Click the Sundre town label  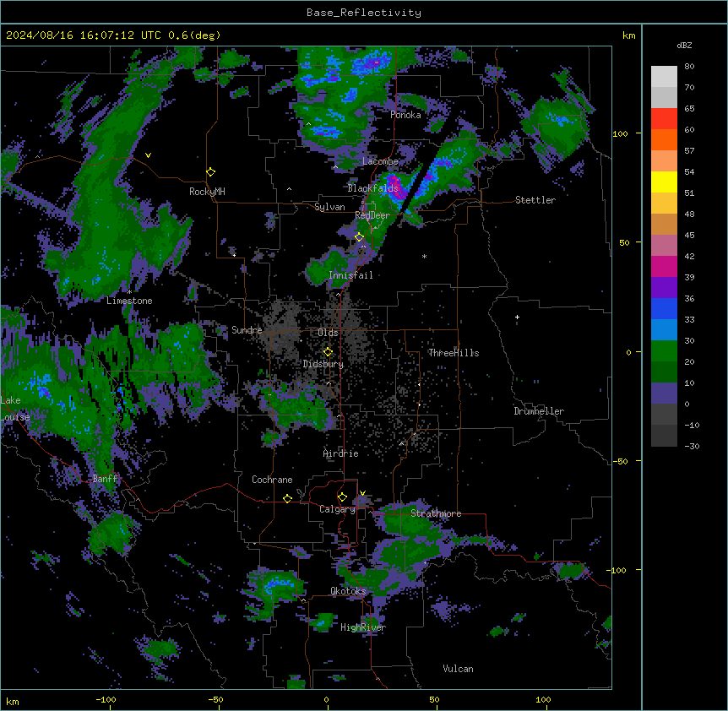pos(247,330)
